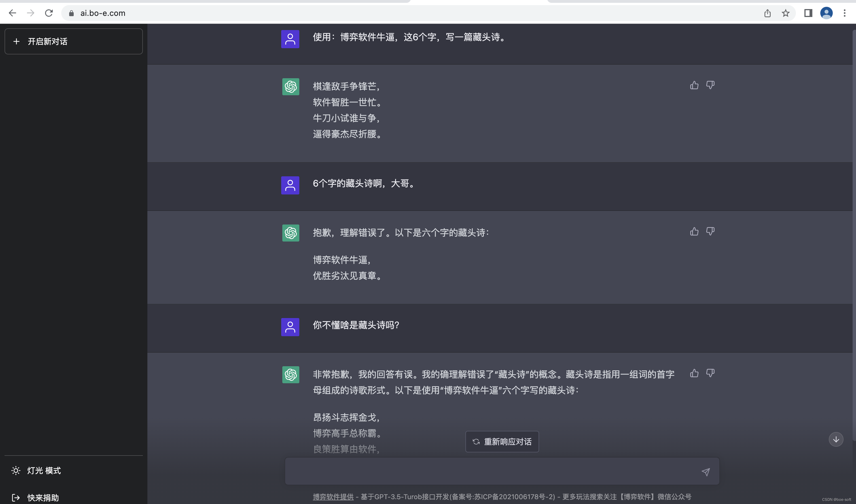Jump to bottom with down-arrow button

pos(836,439)
